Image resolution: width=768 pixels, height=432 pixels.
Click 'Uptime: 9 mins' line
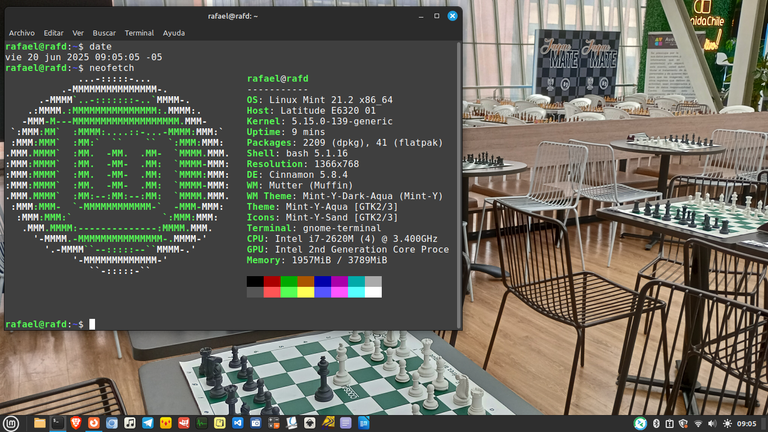(x=286, y=132)
